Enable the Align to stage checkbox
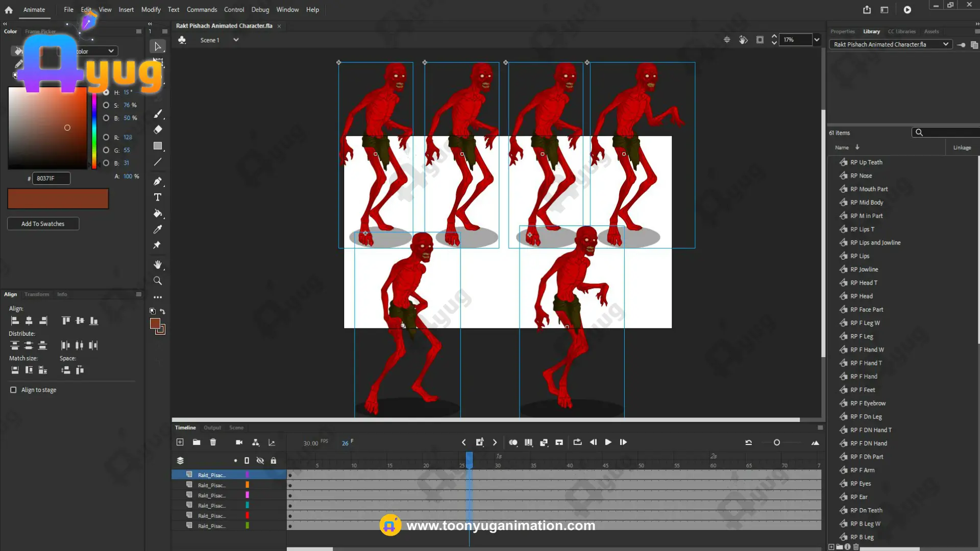Image resolution: width=980 pixels, height=551 pixels. (x=13, y=390)
